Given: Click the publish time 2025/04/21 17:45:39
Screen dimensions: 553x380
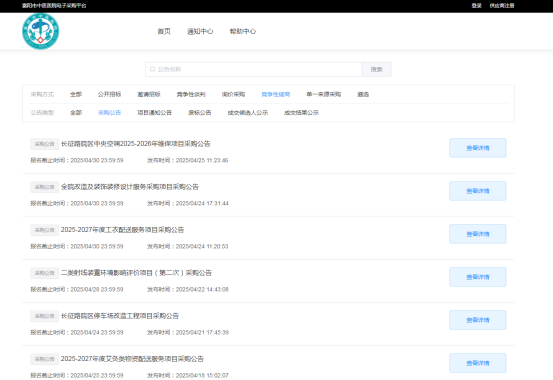Looking at the screenshot, I should [x=202, y=333].
